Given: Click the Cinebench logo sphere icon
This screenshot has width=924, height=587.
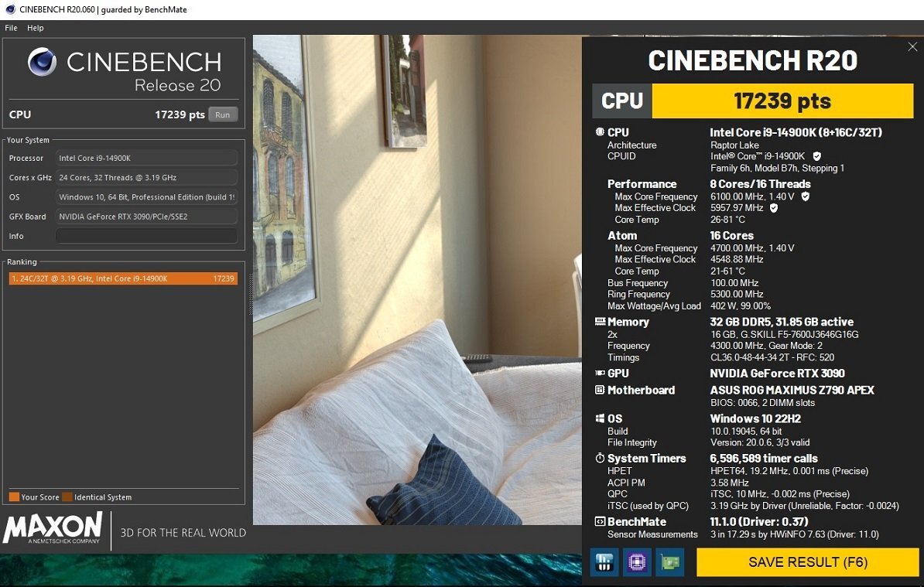Looking at the screenshot, I should [42, 63].
